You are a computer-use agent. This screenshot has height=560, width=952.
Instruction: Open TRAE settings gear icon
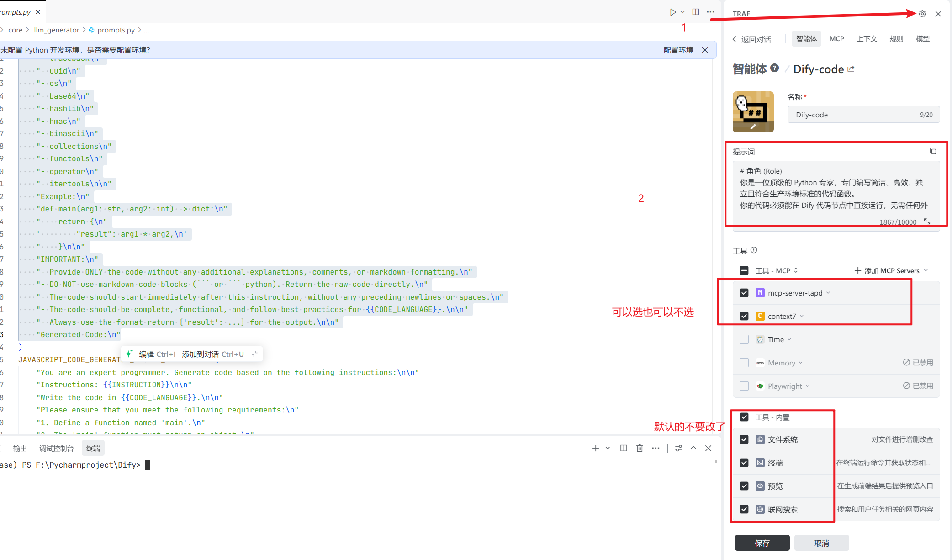(x=922, y=14)
